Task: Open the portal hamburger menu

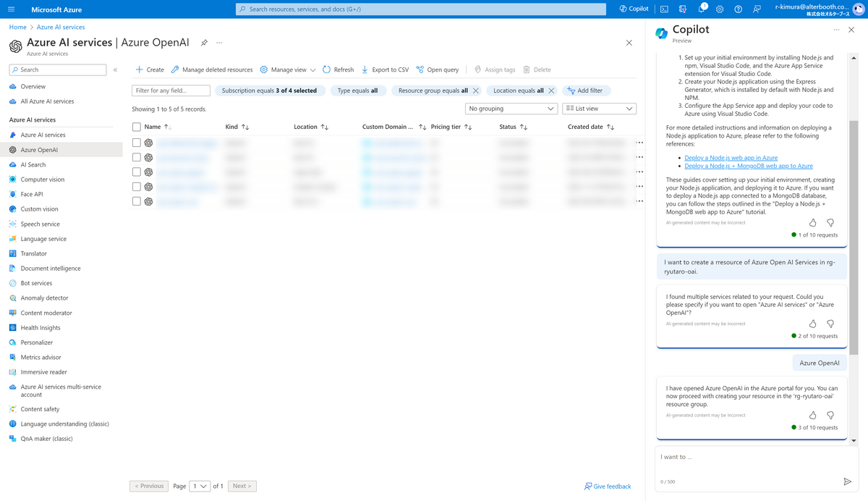Action: point(11,9)
